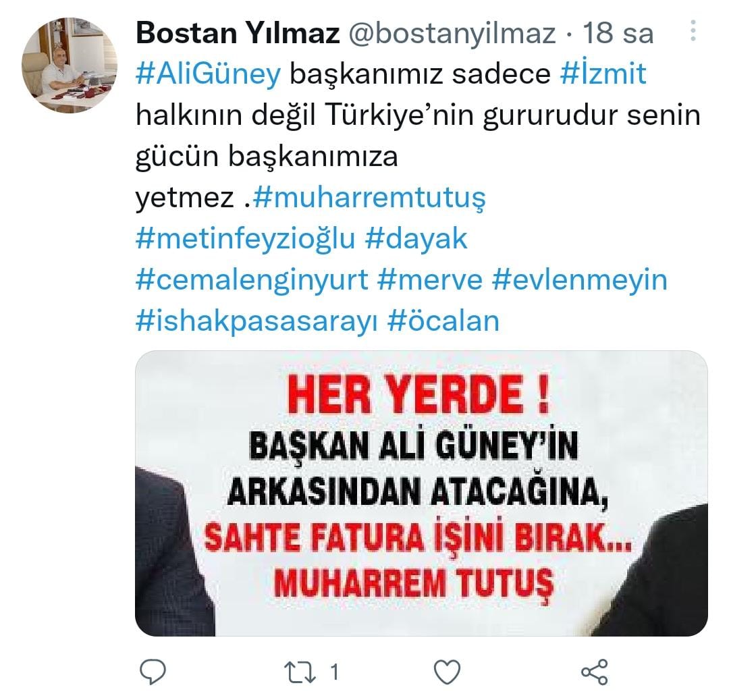
Task: Follow the #muharremtutuş hashtag link
Action: pos(370,198)
